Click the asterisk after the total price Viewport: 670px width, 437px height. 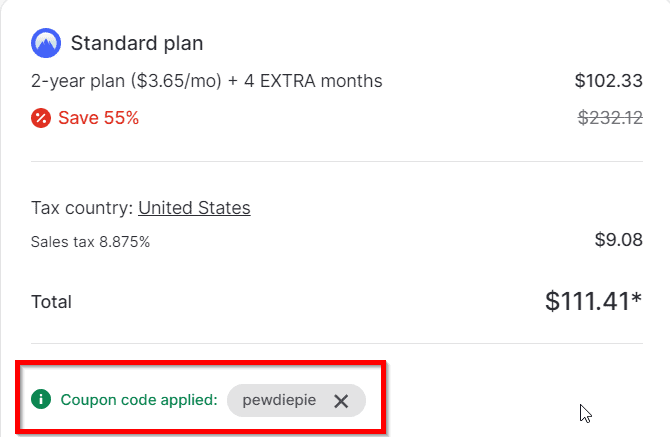636,298
